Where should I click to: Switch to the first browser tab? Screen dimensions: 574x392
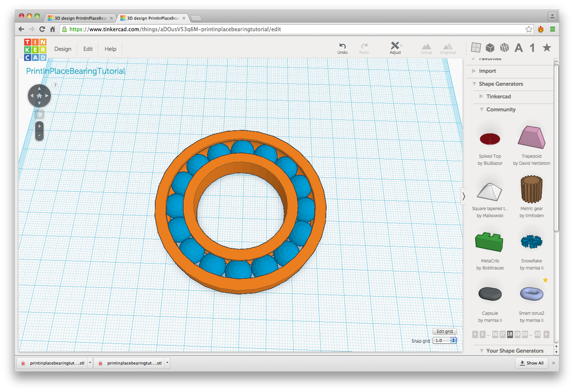coord(80,18)
